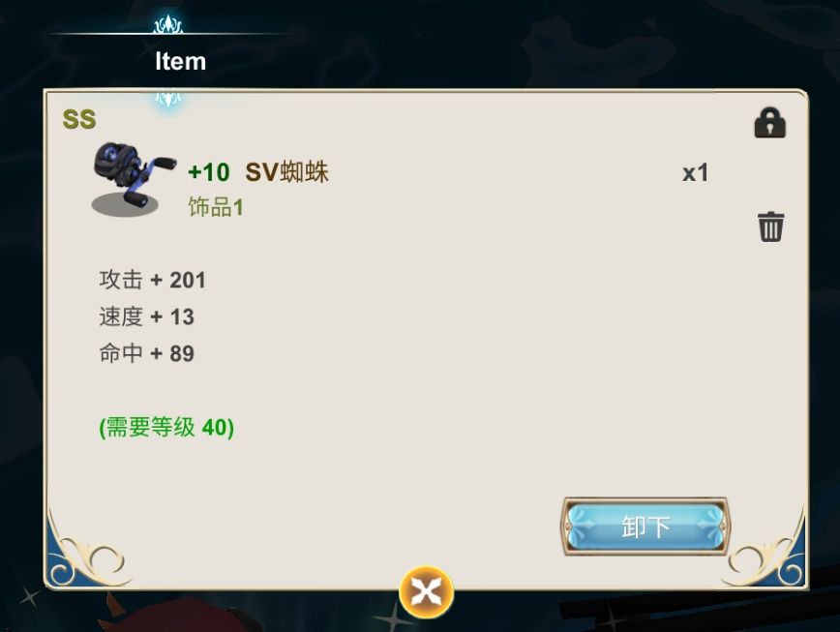Screen dimensions: 840x632
Task: Click the 命中 + 89 stat line
Action: 146,353
